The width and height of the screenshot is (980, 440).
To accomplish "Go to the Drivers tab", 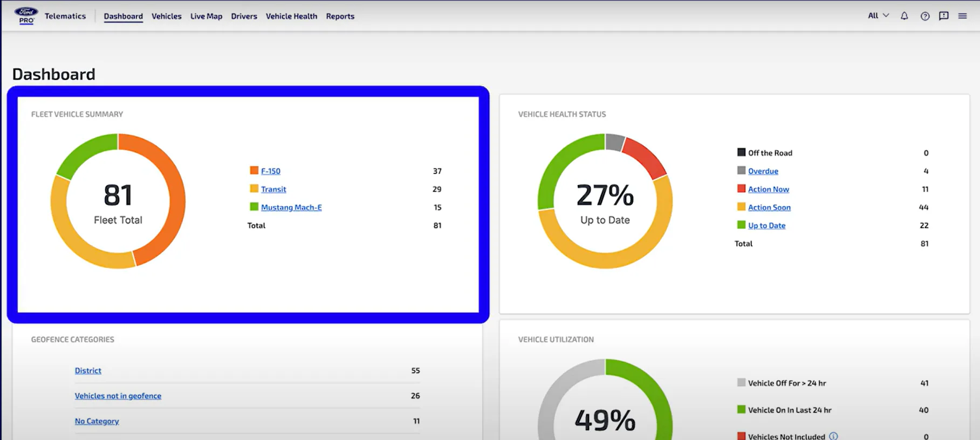I will (244, 16).
